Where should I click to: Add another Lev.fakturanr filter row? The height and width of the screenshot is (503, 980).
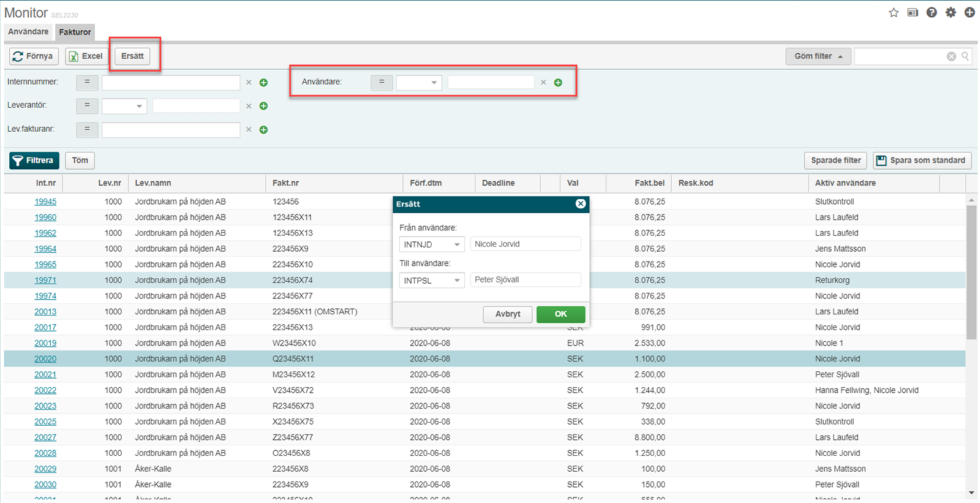click(263, 129)
